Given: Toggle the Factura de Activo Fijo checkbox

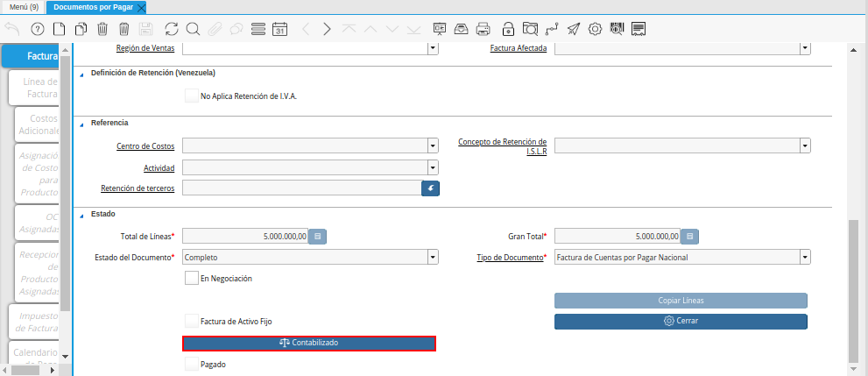Looking at the screenshot, I should pos(192,321).
